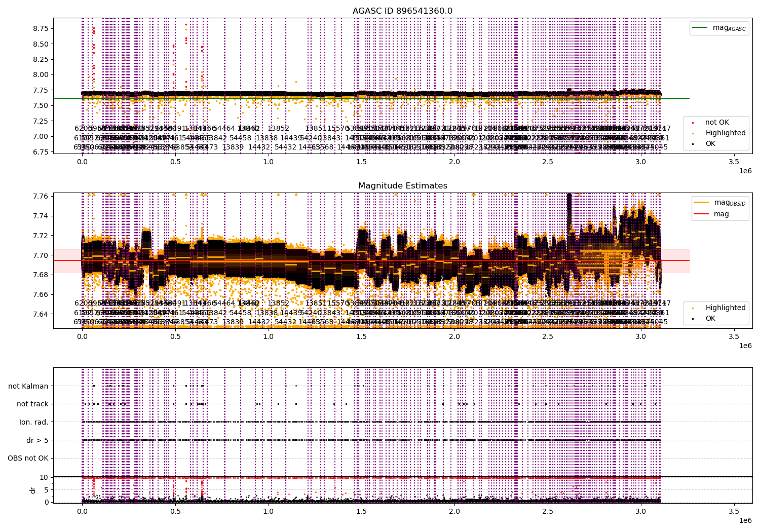Click the 'AGASC ID 896541360.0' plot title
Viewport: 760px width, 532px height.
pyautogui.click(x=402, y=11)
